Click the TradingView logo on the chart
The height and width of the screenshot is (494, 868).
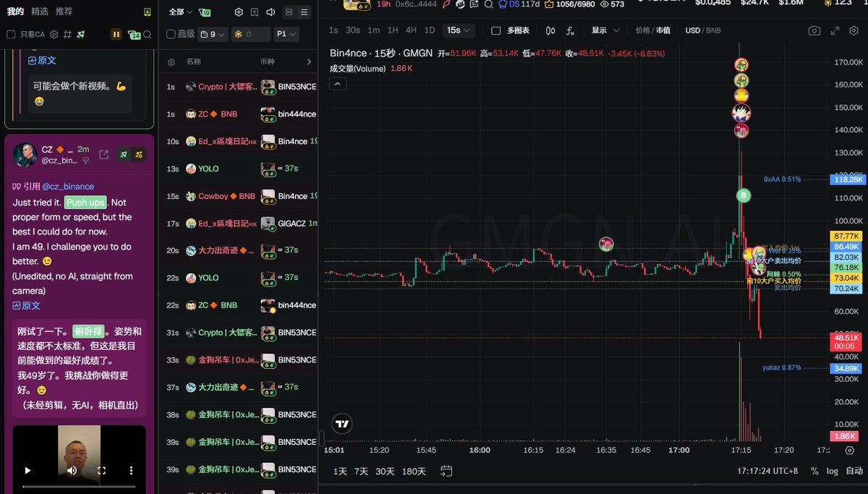pos(343,424)
